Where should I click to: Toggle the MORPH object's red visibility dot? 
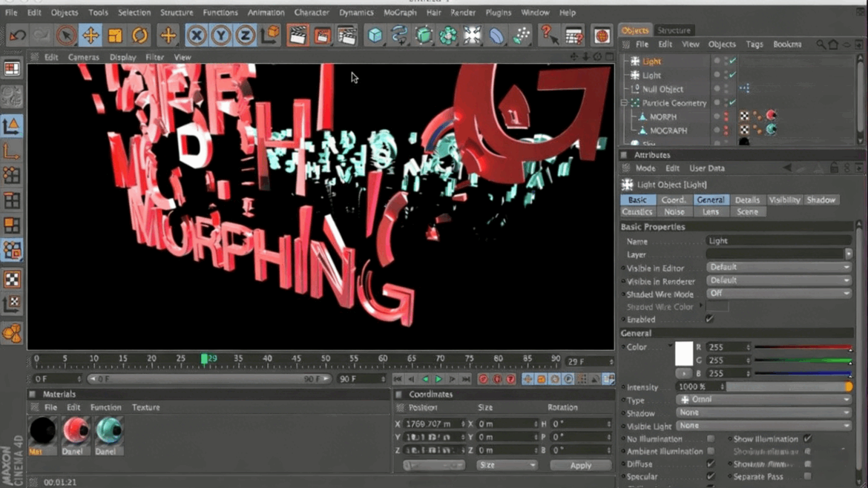(726, 114)
